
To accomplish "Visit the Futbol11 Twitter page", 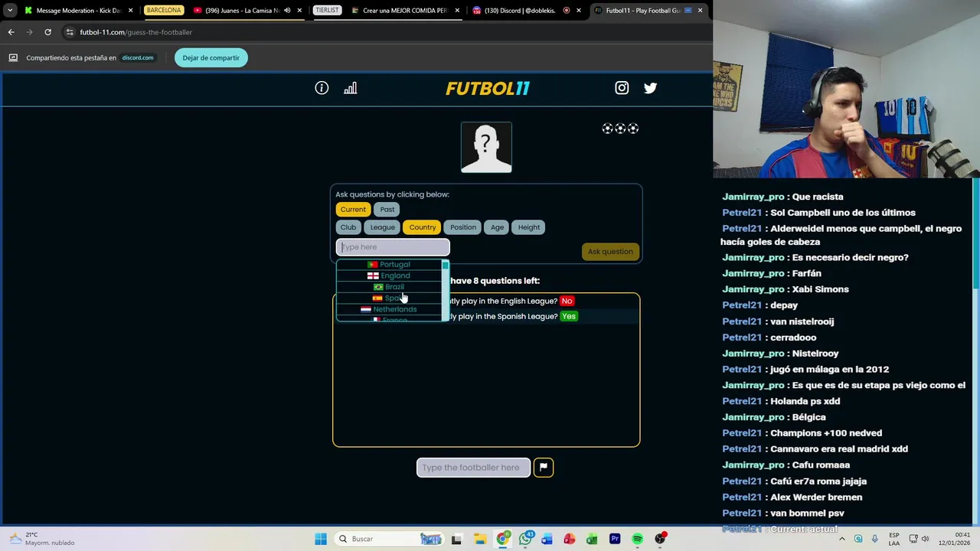I will tap(650, 88).
